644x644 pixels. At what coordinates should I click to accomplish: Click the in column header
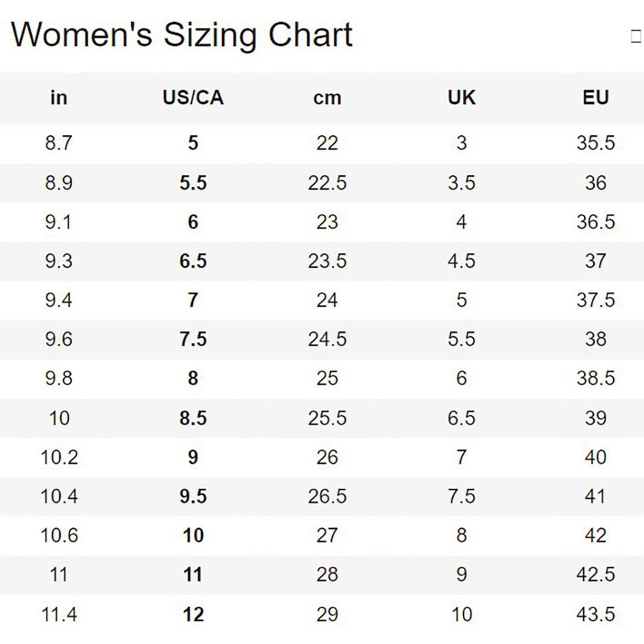[59, 98]
